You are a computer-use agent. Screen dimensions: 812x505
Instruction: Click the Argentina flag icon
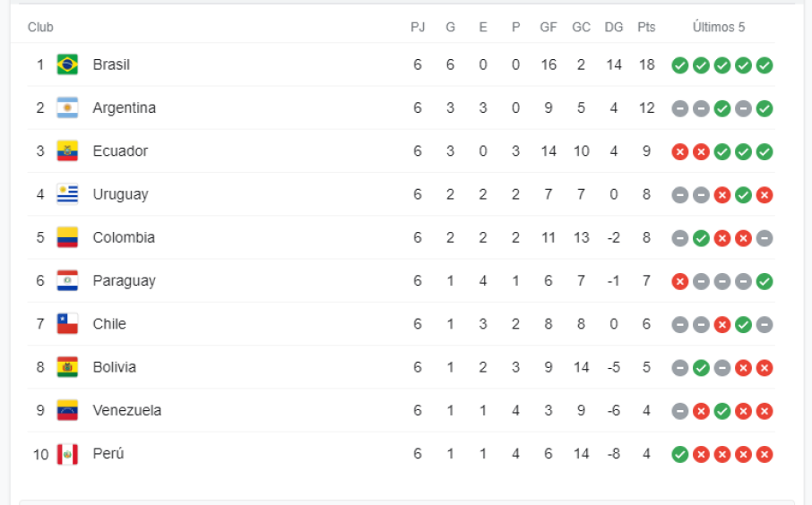(x=67, y=107)
